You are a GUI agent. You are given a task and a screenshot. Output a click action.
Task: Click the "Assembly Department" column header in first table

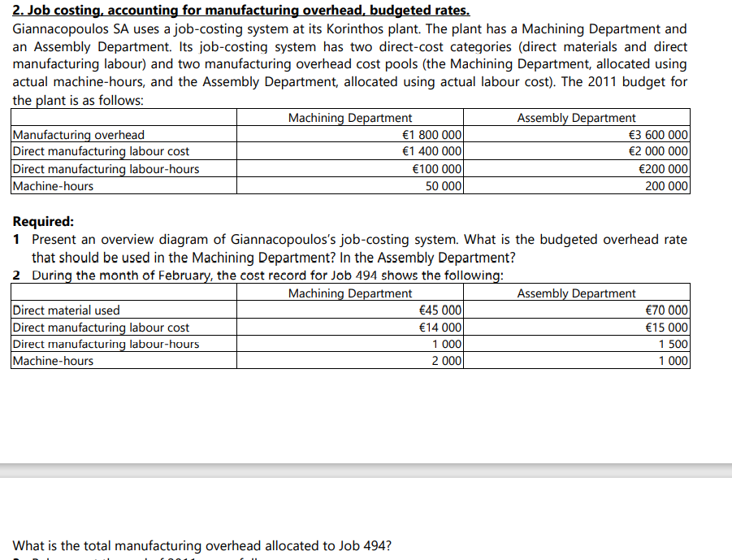point(575,117)
